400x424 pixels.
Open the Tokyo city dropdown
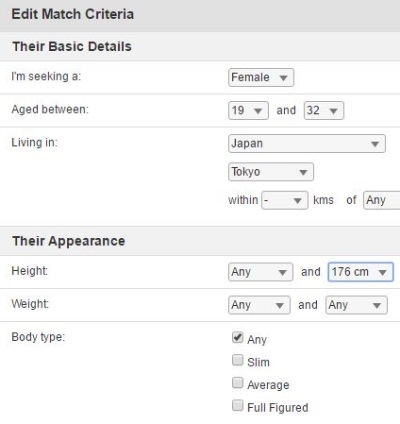click(x=271, y=172)
